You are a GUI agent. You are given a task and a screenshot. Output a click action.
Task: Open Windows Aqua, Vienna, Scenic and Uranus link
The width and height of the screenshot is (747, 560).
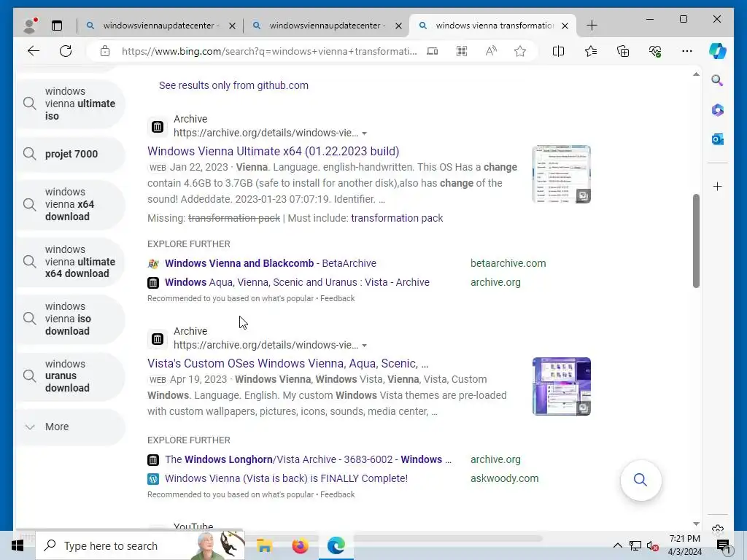[x=298, y=282]
